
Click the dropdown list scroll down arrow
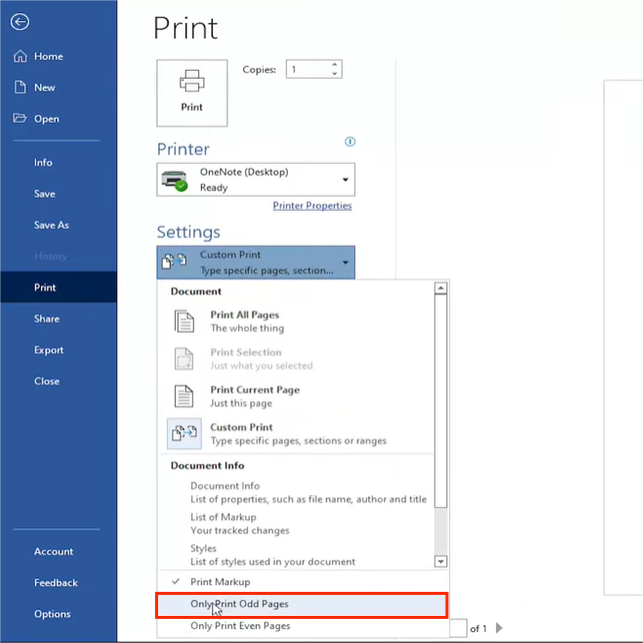(440, 562)
